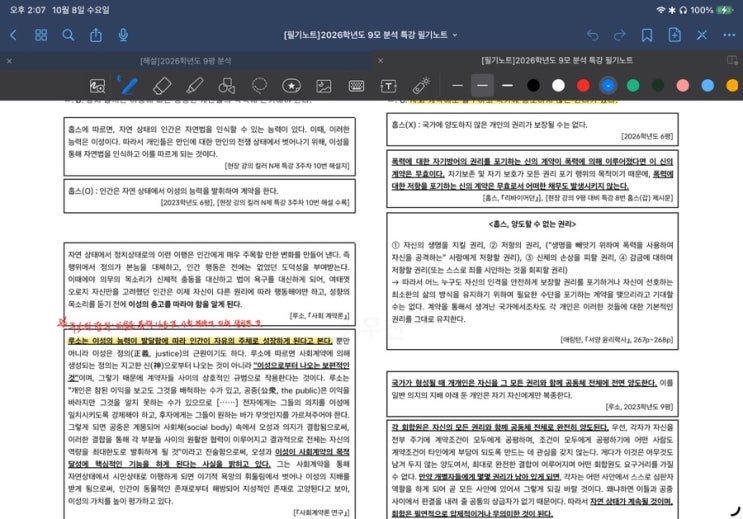The height and width of the screenshot is (519, 743).
Task: Redo the last undone action
Action: (x=620, y=35)
